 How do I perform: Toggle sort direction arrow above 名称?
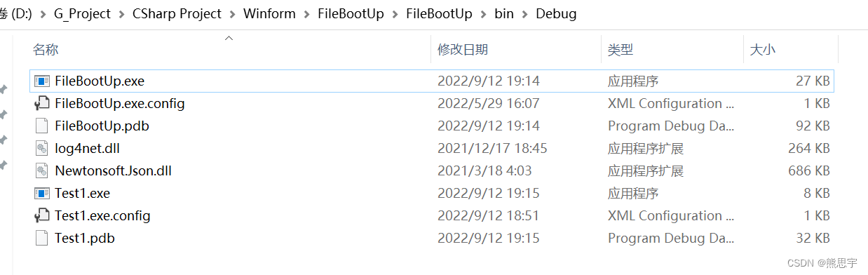(229, 38)
